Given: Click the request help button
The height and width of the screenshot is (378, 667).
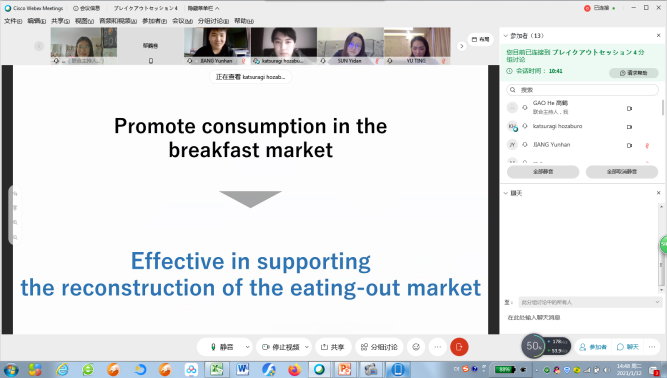Looking at the screenshot, I should click(633, 73).
